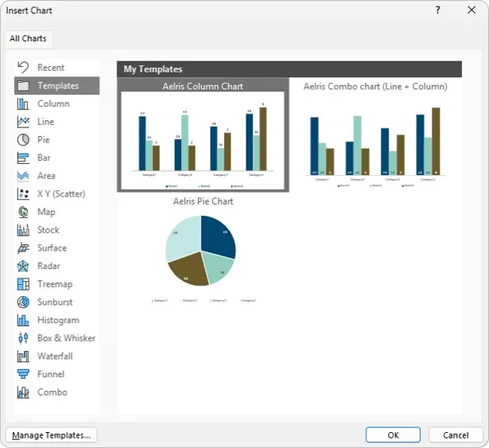The image size is (489, 448).
Task: Click the Templates folder icon
Action: click(23, 85)
